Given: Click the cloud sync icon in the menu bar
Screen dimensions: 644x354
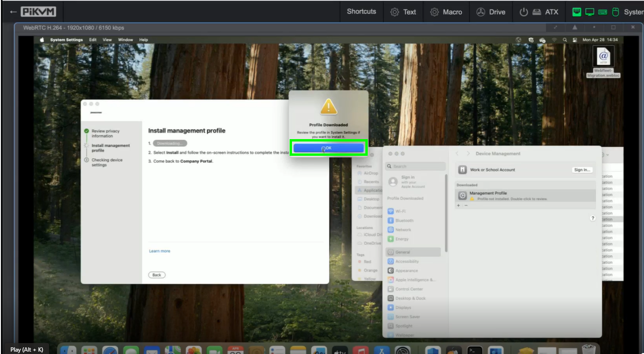Looking at the screenshot, I should 542,40.
